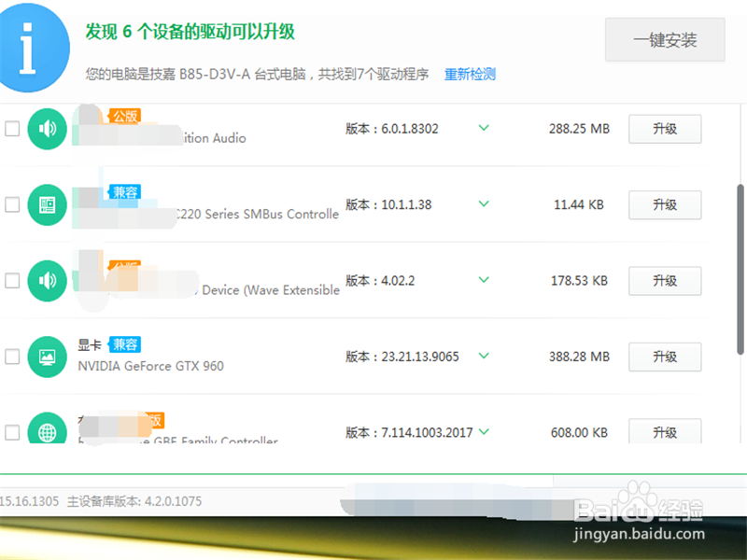Click the sound icon for the 4.02.2 driver

tap(48, 281)
